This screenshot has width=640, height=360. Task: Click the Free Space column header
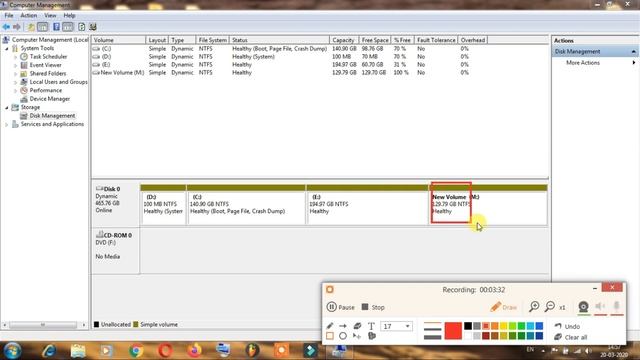(x=375, y=40)
